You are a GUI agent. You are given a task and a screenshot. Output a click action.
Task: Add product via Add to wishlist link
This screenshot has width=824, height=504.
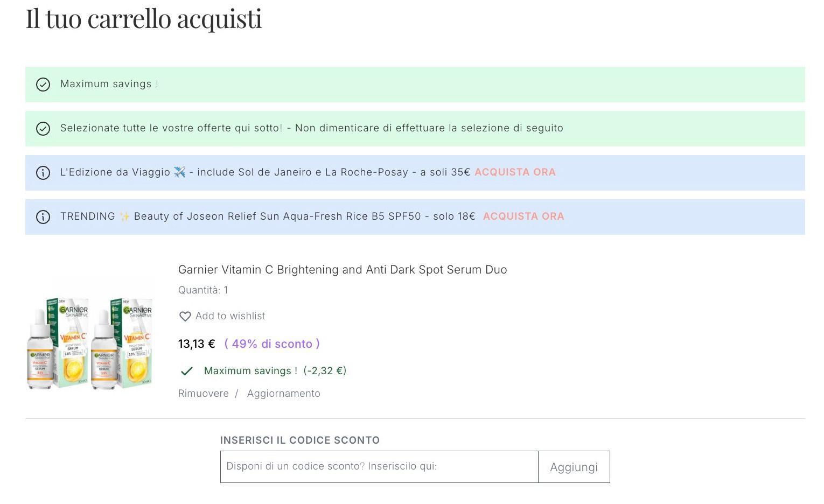230,316
